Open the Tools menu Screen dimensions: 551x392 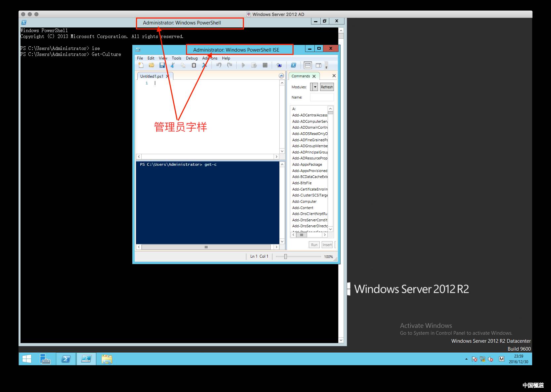coord(176,58)
